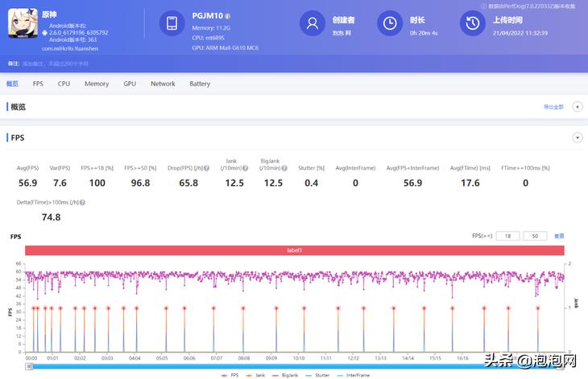This screenshot has height=379, width=588.
Task: Click the duration clock icon
Action: point(390,23)
